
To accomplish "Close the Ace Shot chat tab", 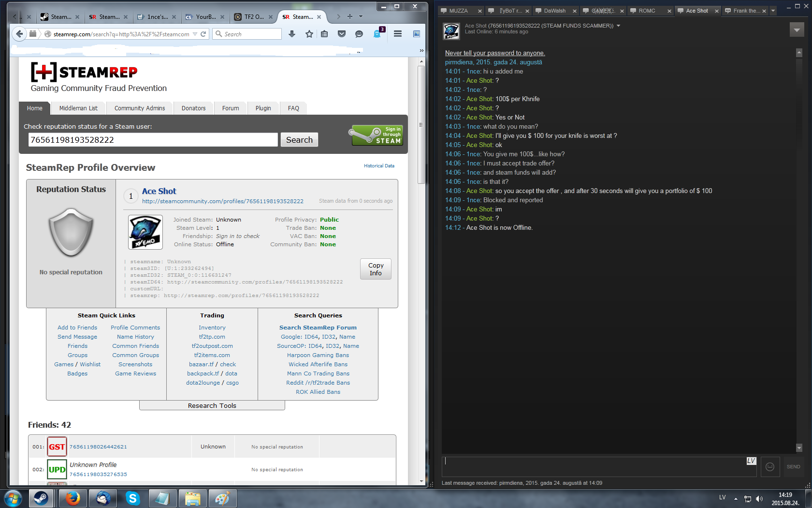I will [x=716, y=11].
